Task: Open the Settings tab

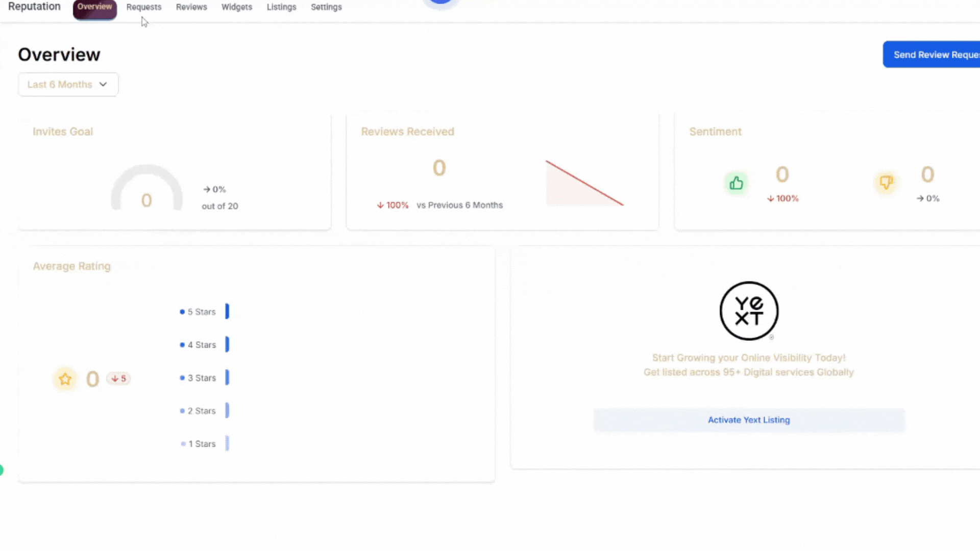Action: click(x=326, y=7)
